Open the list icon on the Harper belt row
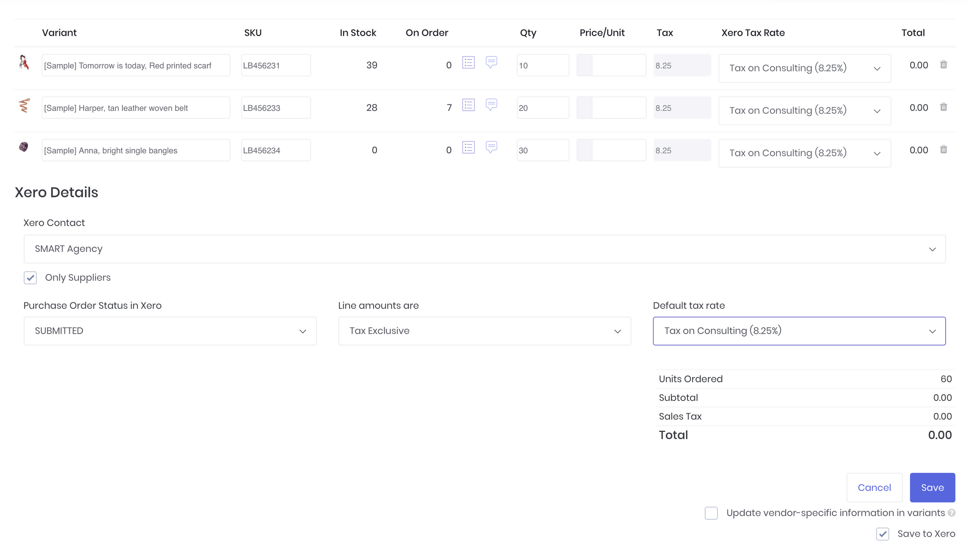Screen dimensions: 969x560 pyautogui.click(x=469, y=105)
